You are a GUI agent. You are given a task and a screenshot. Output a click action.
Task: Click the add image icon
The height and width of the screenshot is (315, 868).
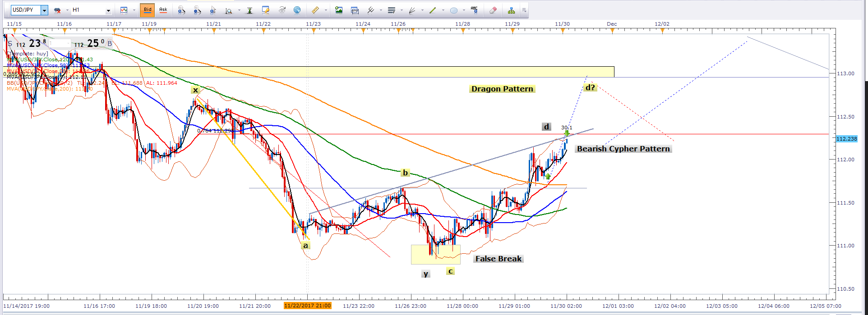339,10
